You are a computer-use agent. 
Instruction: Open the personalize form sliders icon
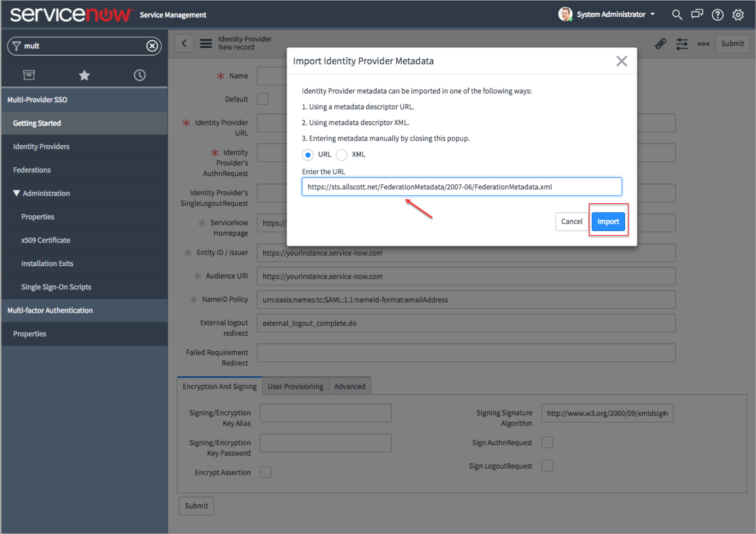[682, 44]
